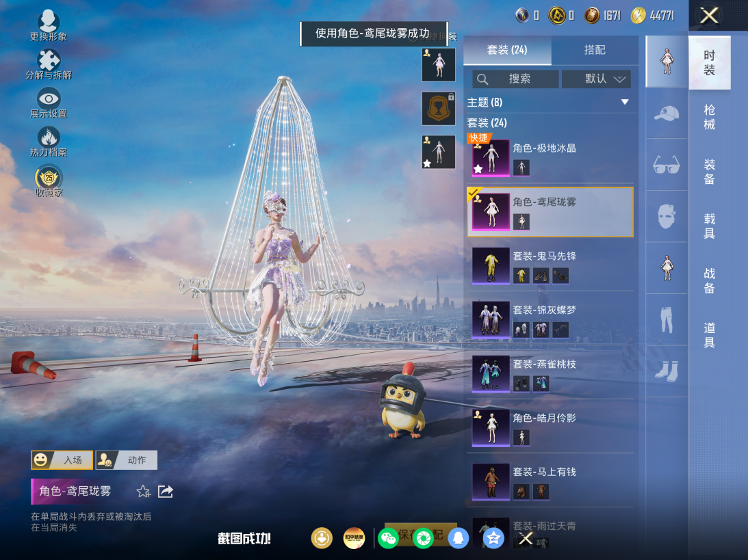Share the screenshot to WeChat Moments
Screen dimensions: 748x560
click(x=423, y=539)
